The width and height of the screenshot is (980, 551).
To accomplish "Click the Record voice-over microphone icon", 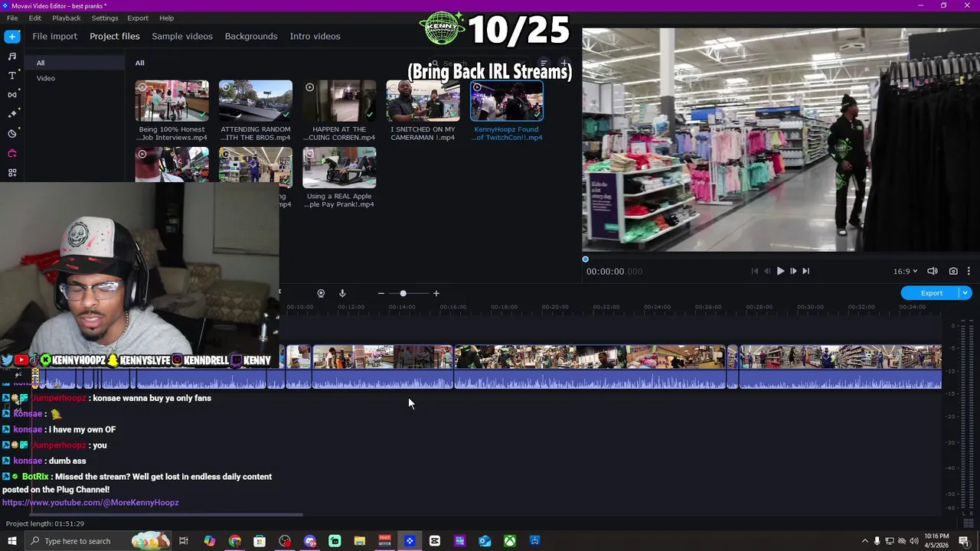I will [342, 293].
